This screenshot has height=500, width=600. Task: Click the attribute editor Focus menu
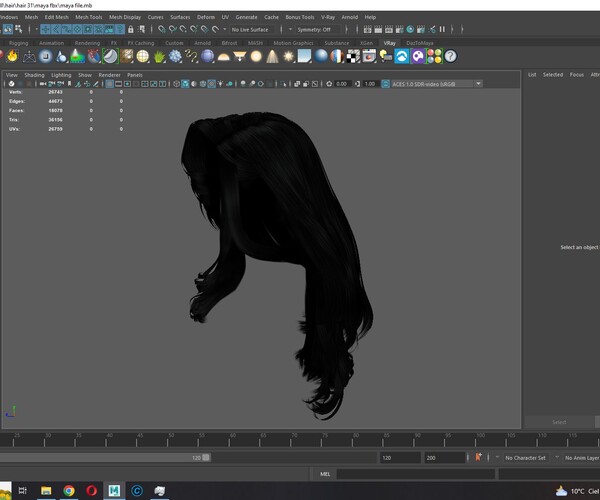(577, 75)
